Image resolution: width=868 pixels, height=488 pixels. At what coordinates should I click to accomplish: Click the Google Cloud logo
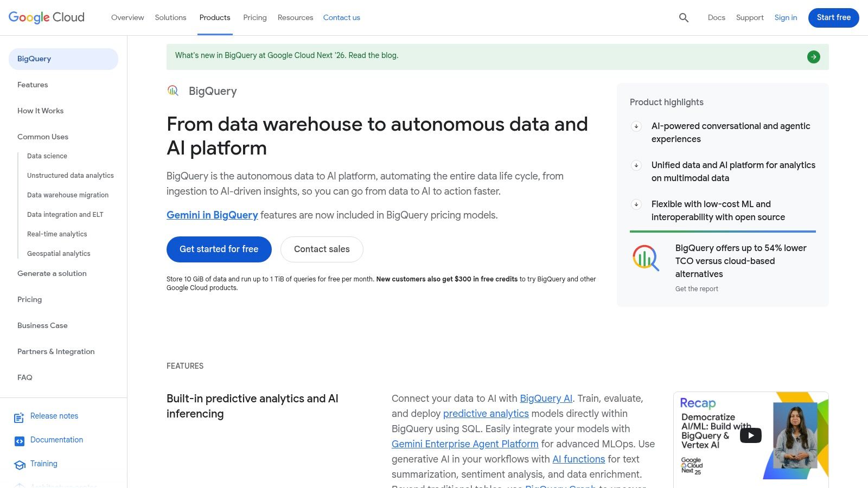[47, 17]
